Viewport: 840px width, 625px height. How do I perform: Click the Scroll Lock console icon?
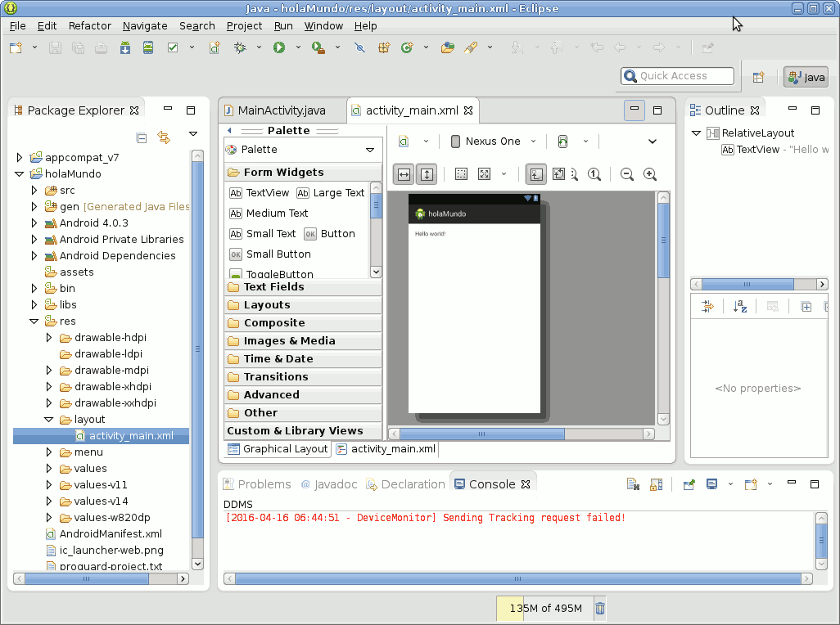(657, 484)
